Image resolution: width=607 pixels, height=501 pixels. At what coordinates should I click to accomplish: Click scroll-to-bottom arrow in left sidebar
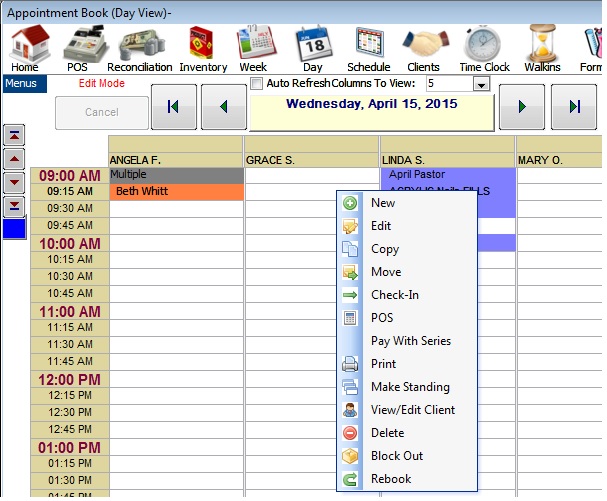coord(14,206)
